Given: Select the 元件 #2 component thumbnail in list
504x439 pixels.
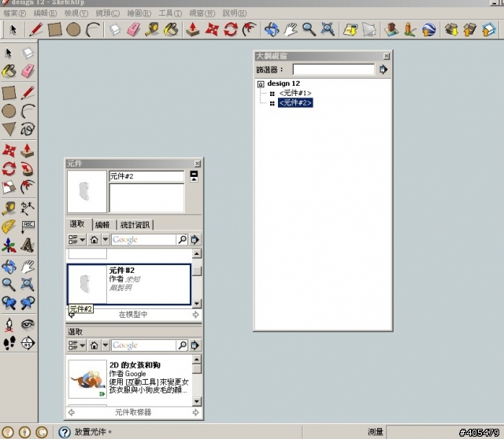Looking at the screenshot, I should click(x=87, y=284).
